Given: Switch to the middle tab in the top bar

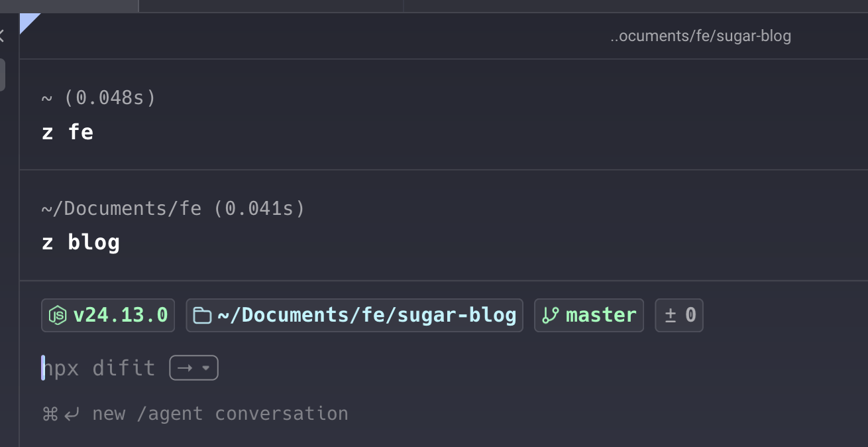Looking at the screenshot, I should coord(270,5).
